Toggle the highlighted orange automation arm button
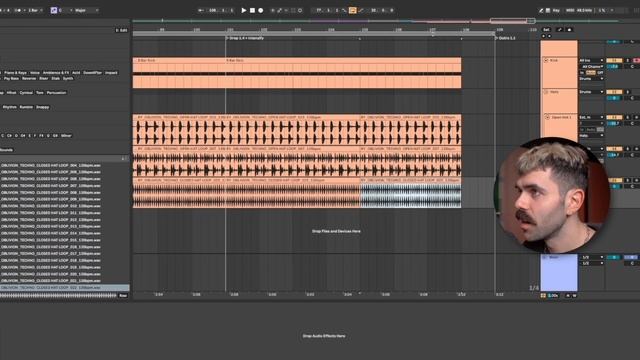640x360 pixels. tap(352, 10)
